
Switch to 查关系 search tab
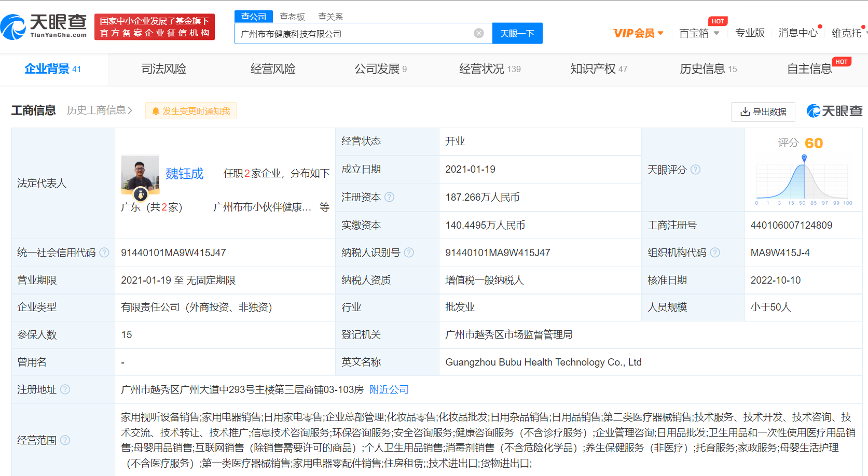tap(330, 17)
